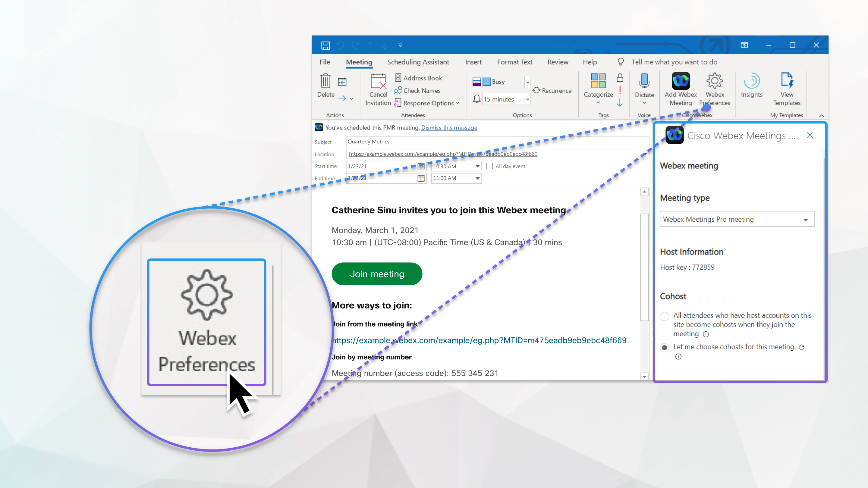Toggle the All day event checkbox
The image size is (868, 488).
pyautogui.click(x=490, y=166)
